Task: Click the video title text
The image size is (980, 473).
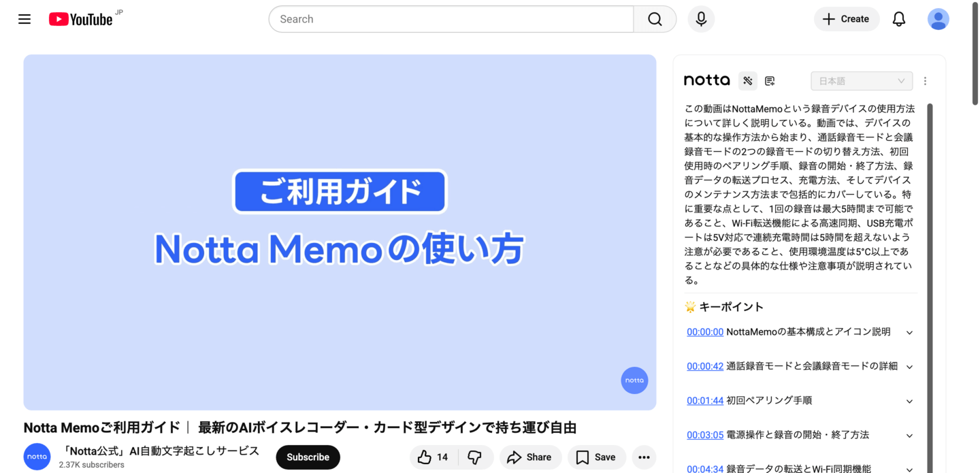Action: click(300, 427)
